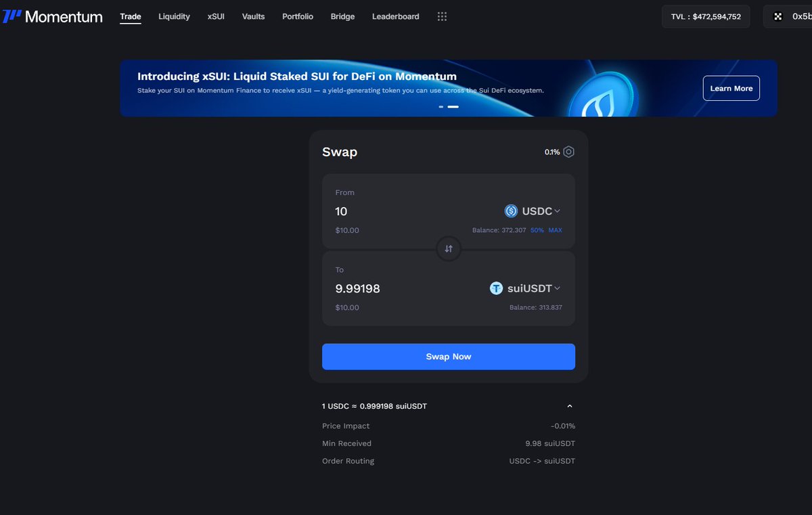Set amount to 50% of balance

click(537, 230)
